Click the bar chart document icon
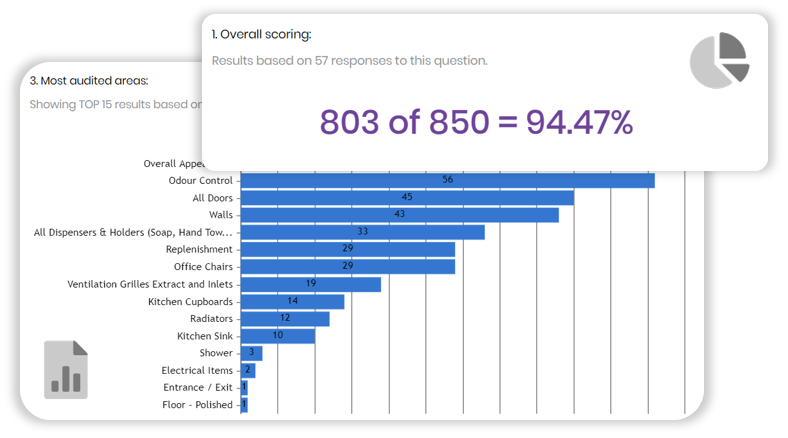Image resolution: width=788 pixels, height=438 pixels. (66, 369)
